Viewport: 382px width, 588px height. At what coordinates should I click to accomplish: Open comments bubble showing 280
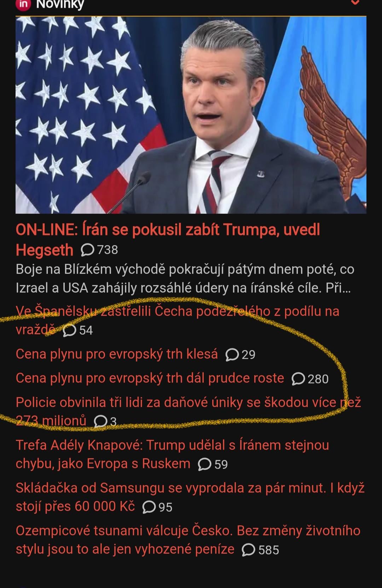pyautogui.click(x=310, y=379)
